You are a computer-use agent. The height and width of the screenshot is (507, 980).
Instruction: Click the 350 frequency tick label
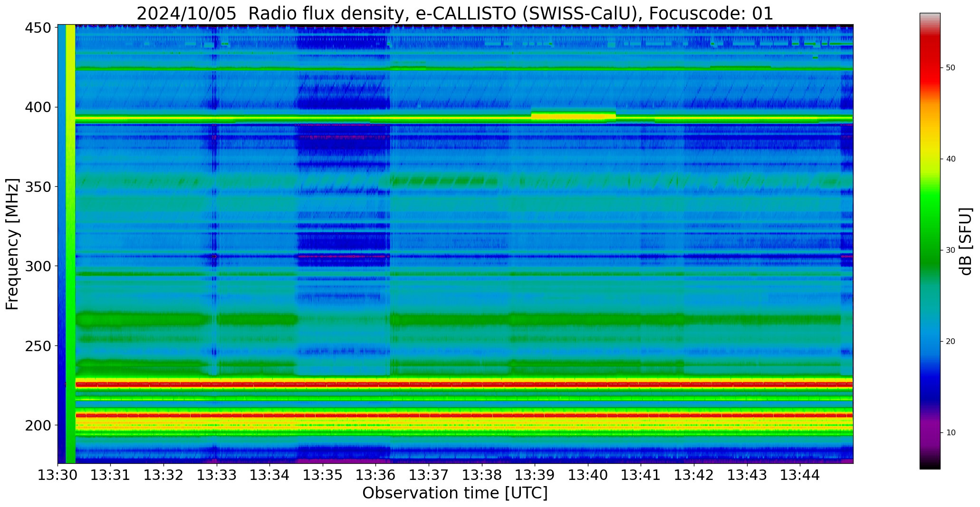(x=38, y=187)
